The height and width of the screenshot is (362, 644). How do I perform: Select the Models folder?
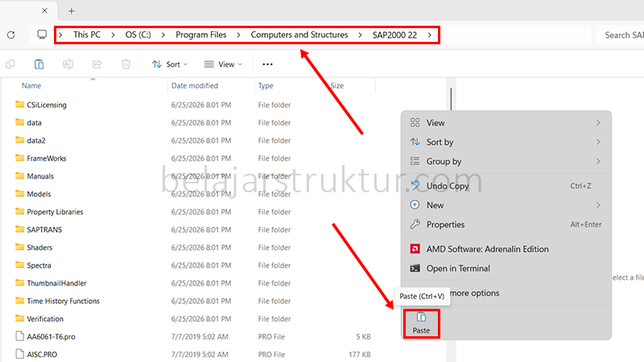point(39,194)
